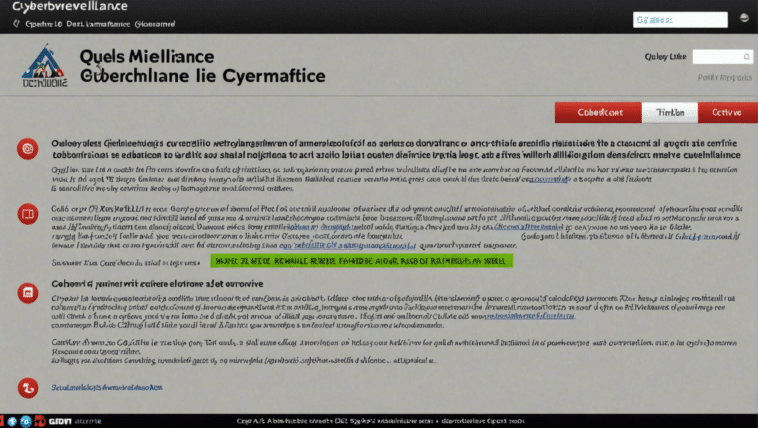
Task: Click the small icon before the top breadcrumb
Action: click(16, 24)
